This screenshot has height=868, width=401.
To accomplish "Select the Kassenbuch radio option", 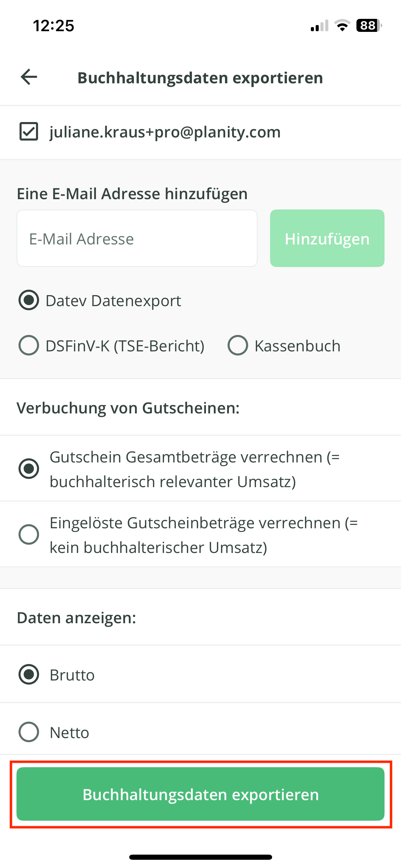I will pyautogui.click(x=238, y=345).
